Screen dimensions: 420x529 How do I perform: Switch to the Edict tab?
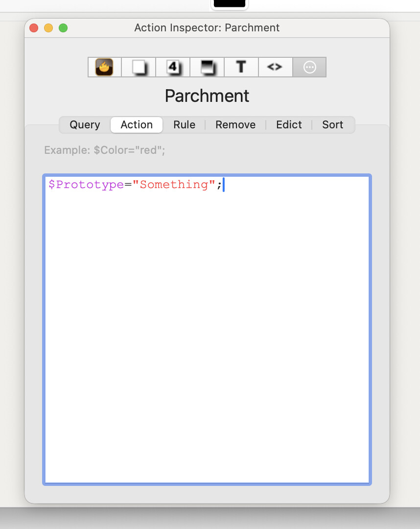[289, 125]
